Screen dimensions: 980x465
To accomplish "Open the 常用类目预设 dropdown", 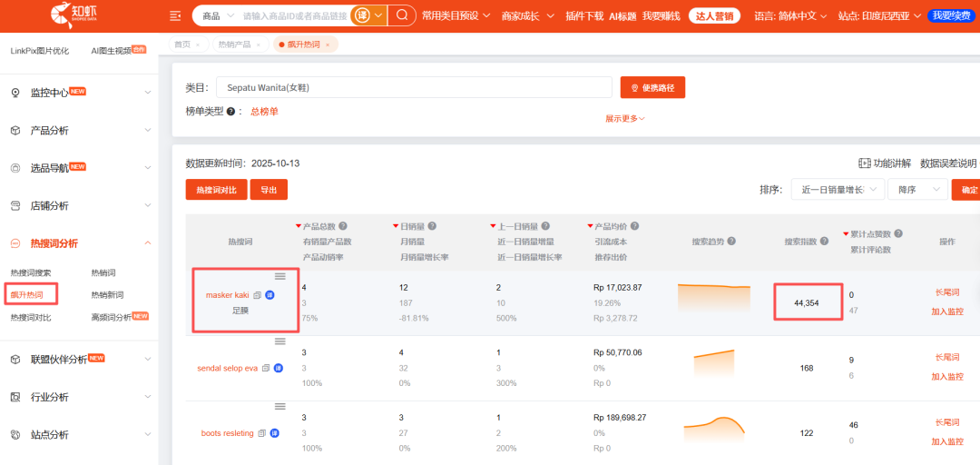I will [456, 15].
